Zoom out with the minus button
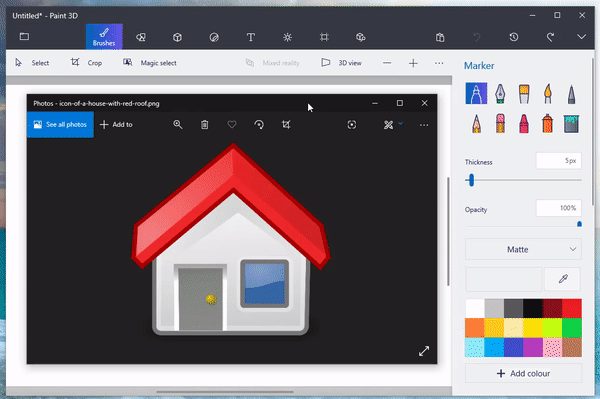The width and height of the screenshot is (600, 399). [387, 63]
